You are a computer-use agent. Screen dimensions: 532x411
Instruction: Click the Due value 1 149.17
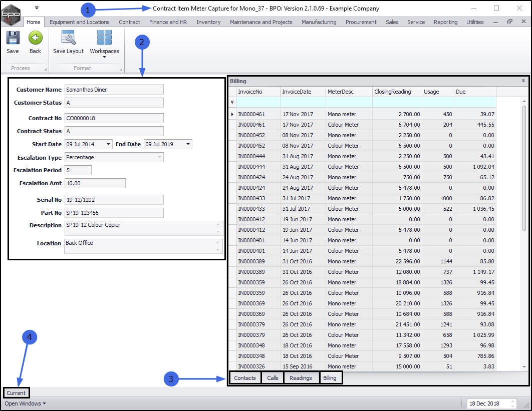point(475,272)
